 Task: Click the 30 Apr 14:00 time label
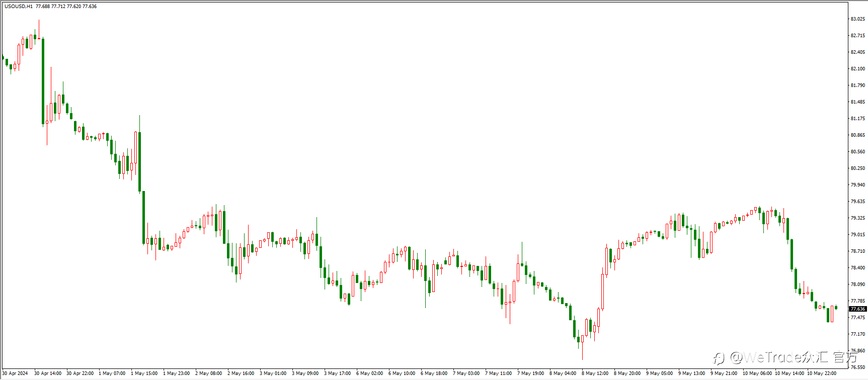tap(48, 373)
